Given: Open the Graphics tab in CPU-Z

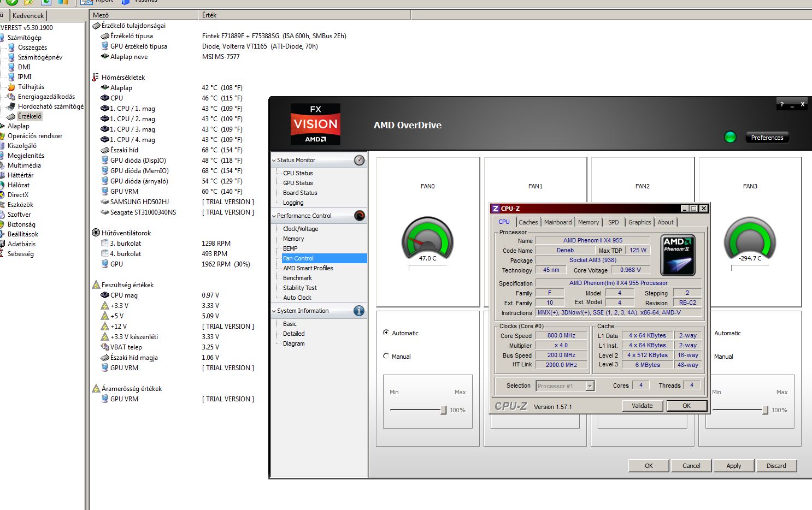Looking at the screenshot, I should [x=639, y=222].
